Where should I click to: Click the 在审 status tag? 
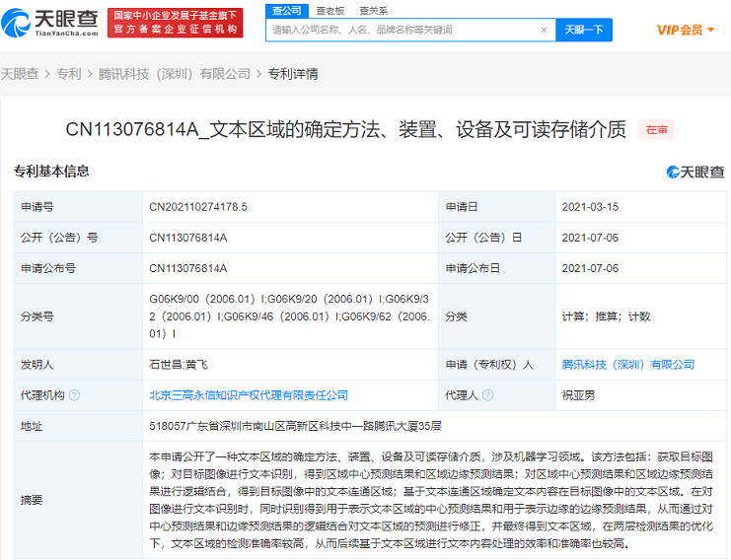(656, 129)
